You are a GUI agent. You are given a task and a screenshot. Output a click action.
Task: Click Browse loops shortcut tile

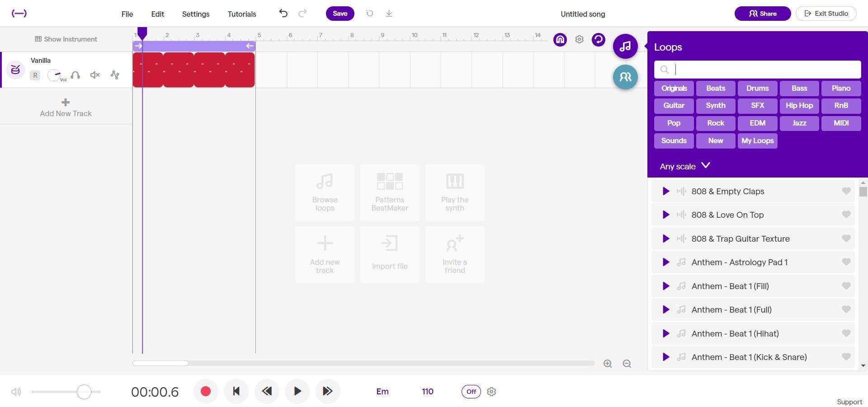325,193
